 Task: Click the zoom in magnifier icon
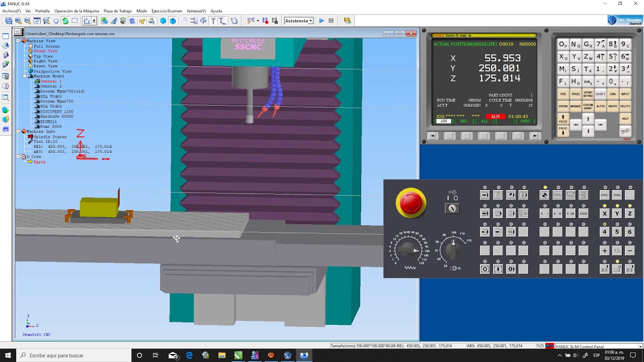(18, 21)
